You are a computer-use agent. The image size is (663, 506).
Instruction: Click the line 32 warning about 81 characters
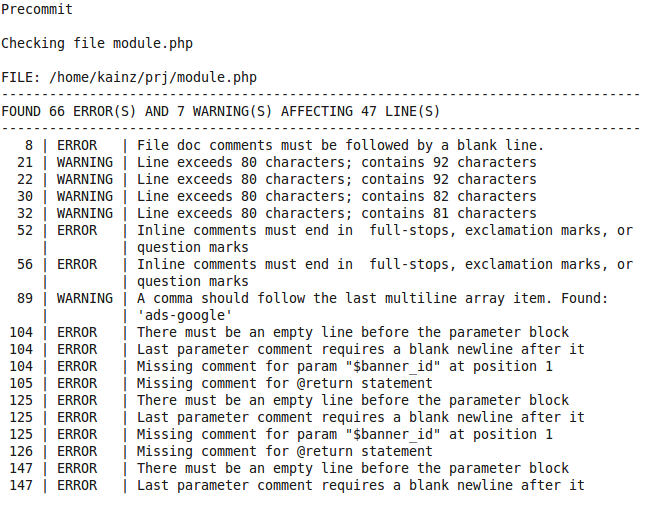click(x=336, y=214)
